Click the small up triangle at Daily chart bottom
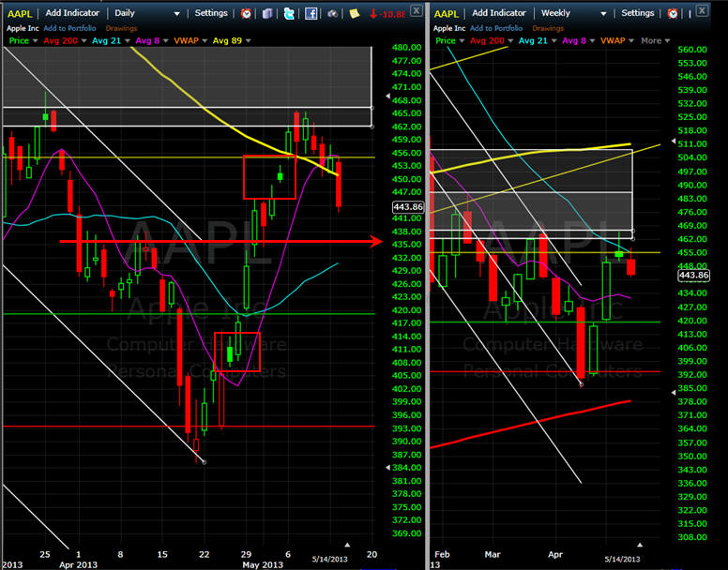Image resolution: width=728 pixels, height=570 pixels. pyautogui.click(x=347, y=545)
